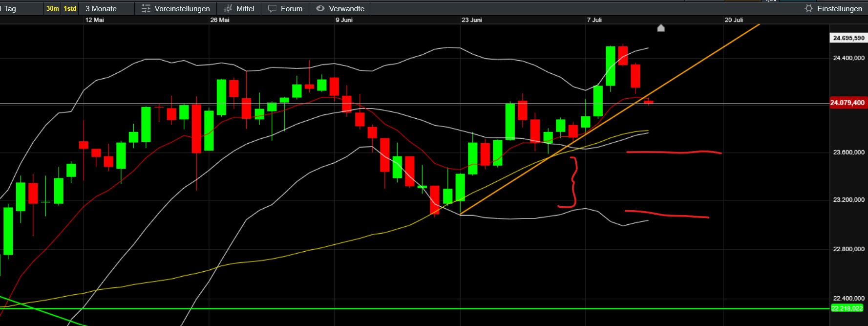Select the 24.400,000 axis value
This screenshot has height=326, width=868.
848,58
